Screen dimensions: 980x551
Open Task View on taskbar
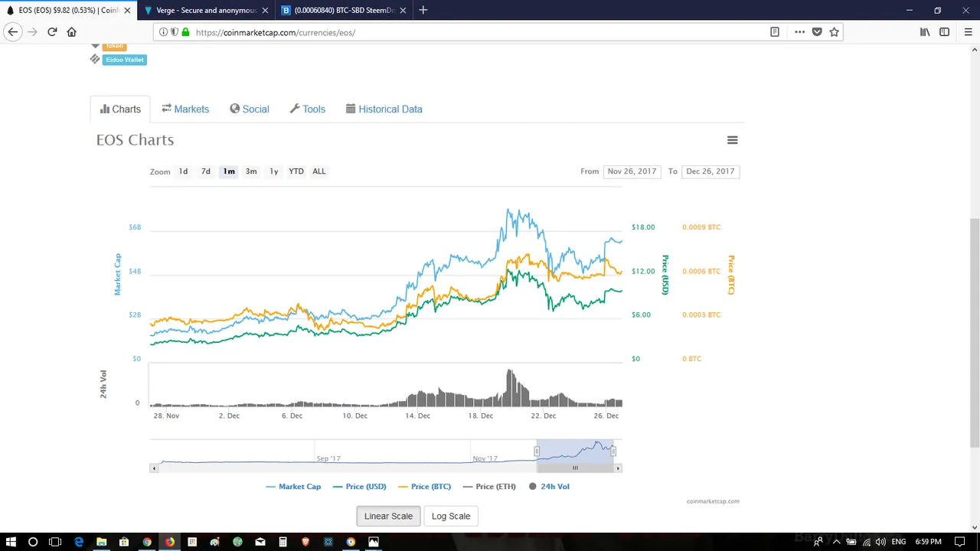click(x=55, y=542)
